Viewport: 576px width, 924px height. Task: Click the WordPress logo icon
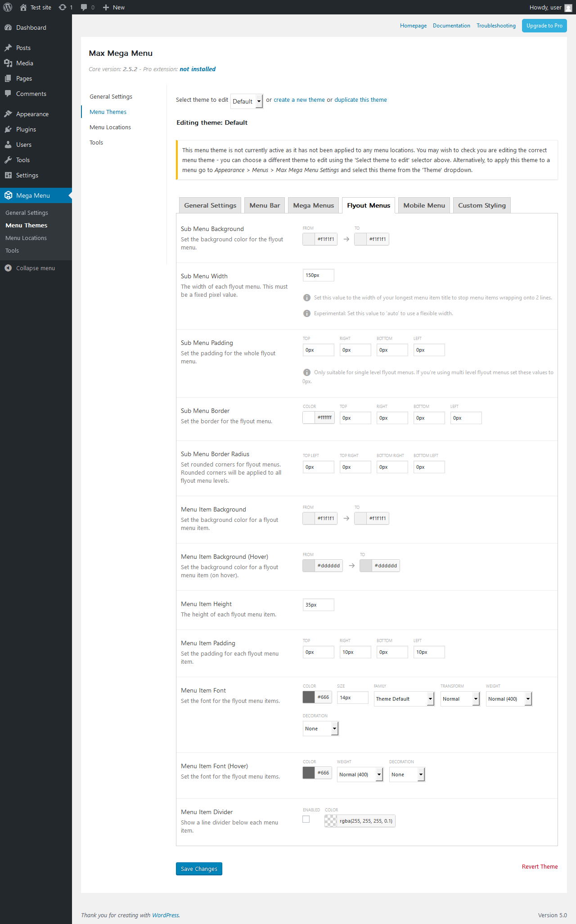point(8,7)
